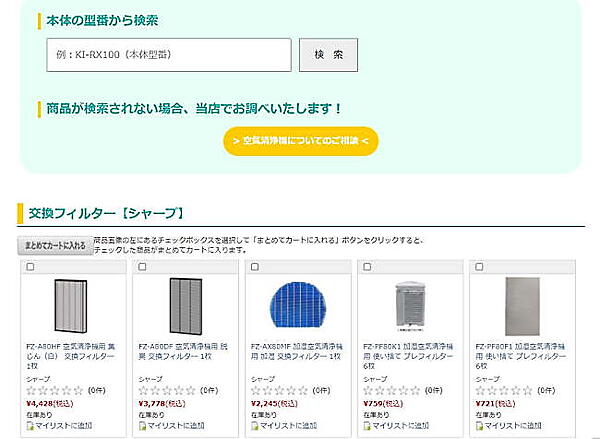Click the まとめてカートに入れる button

[55, 245]
